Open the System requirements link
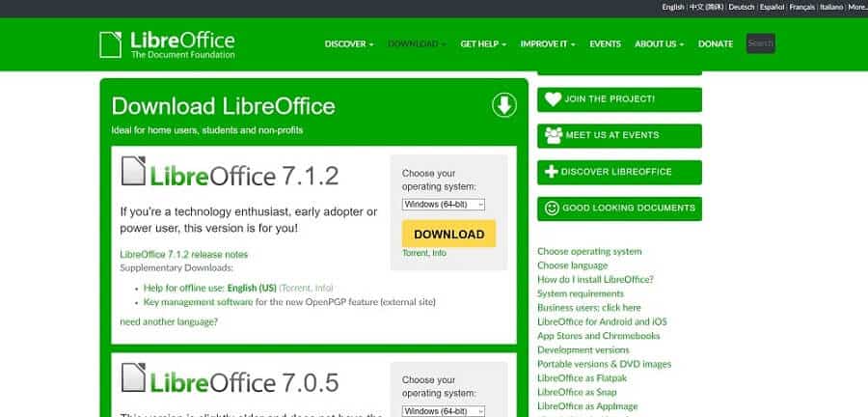 [581, 293]
